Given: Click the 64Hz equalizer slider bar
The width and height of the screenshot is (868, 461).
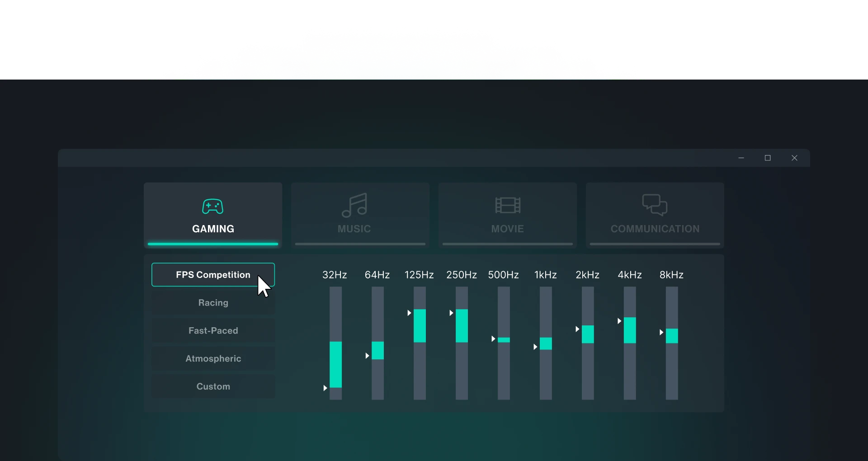Looking at the screenshot, I should coord(377,343).
